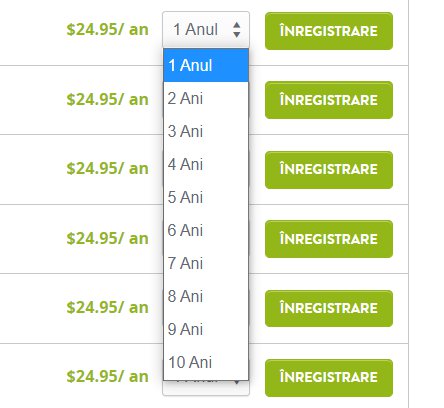
Task: Click ÎNREGISTRARE button in fourth row
Action: (329, 239)
